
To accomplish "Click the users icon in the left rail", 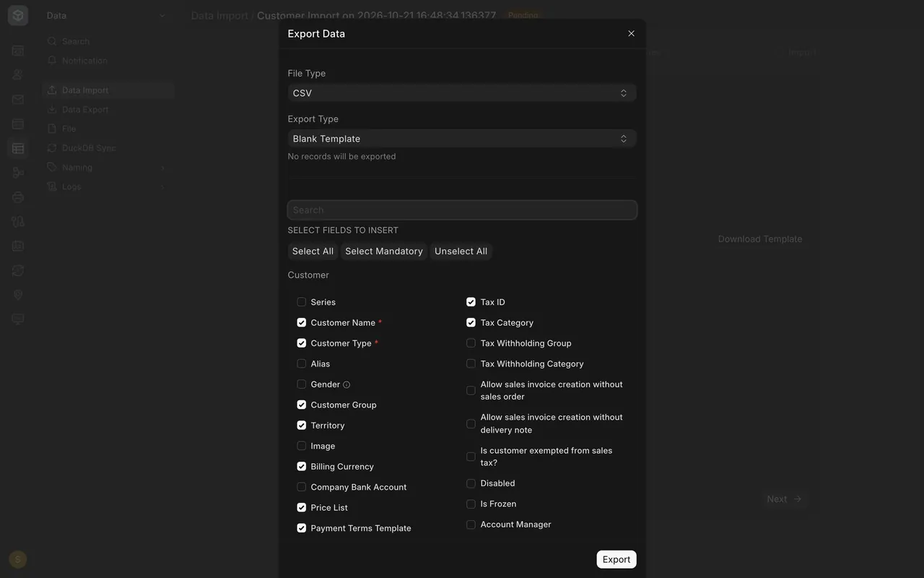I will pos(18,75).
